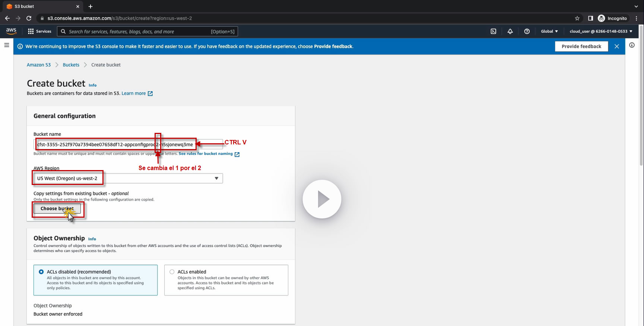This screenshot has height=326, width=644.
Task: Go forward in browser history
Action: click(18, 18)
